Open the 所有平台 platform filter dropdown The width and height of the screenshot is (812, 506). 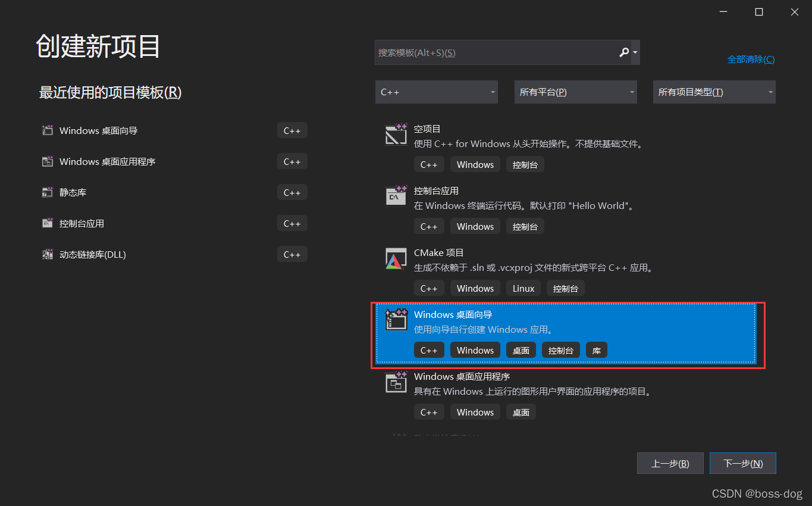[x=575, y=92]
